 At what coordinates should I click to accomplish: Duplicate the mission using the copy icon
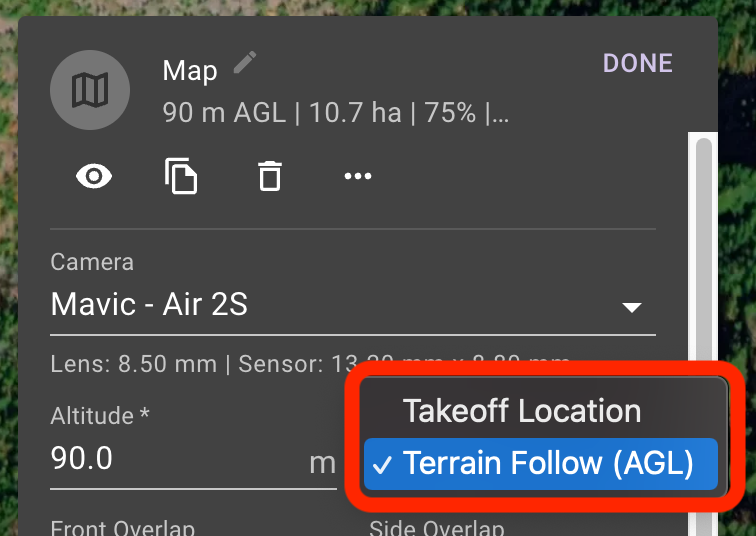(x=181, y=176)
